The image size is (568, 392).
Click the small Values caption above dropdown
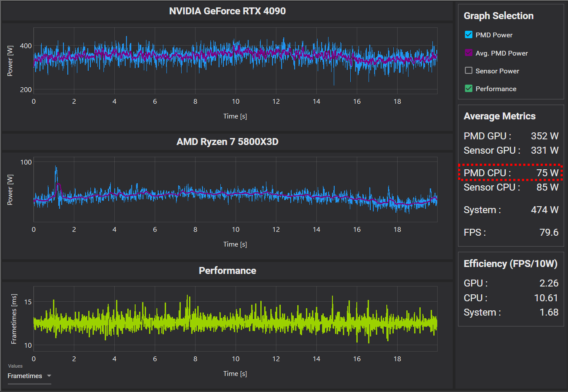15,366
